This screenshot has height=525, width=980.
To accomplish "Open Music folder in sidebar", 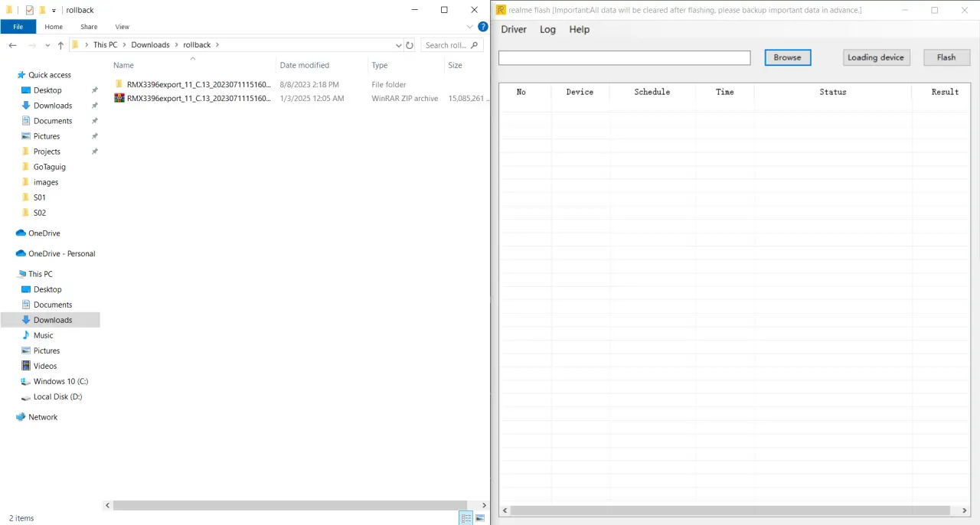I will click(x=44, y=335).
